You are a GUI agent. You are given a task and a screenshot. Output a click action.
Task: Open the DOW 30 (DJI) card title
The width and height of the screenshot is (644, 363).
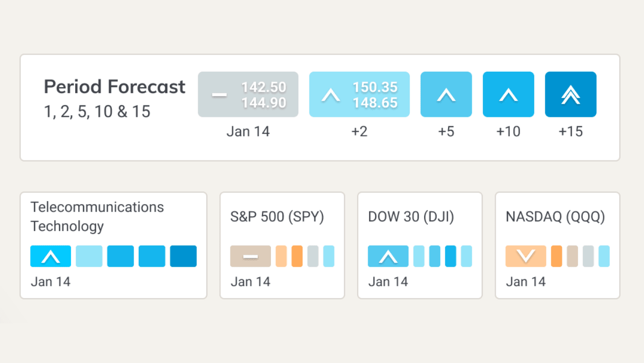(411, 217)
